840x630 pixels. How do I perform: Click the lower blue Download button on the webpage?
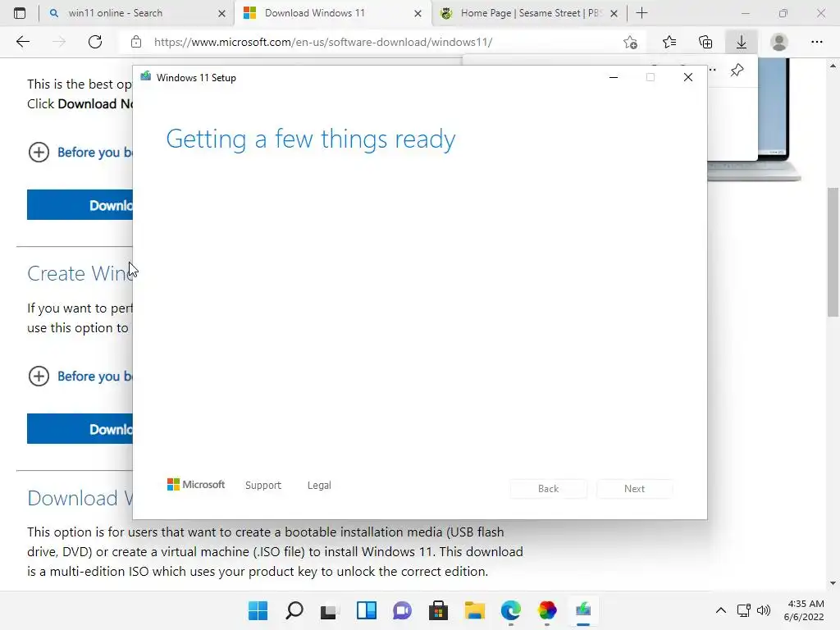click(x=80, y=428)
